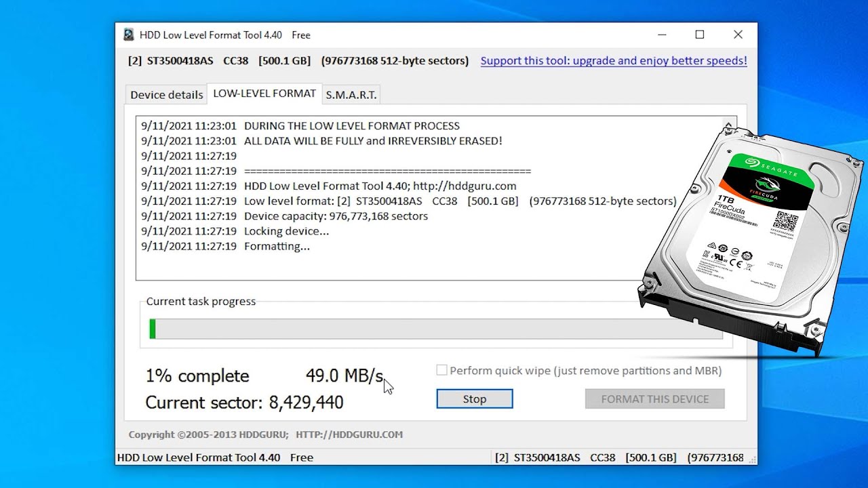868x488 pixels.
Task: Select the 'Device capacity: 976,773,168 sectors' log line
Action: (x=284, y=216)
